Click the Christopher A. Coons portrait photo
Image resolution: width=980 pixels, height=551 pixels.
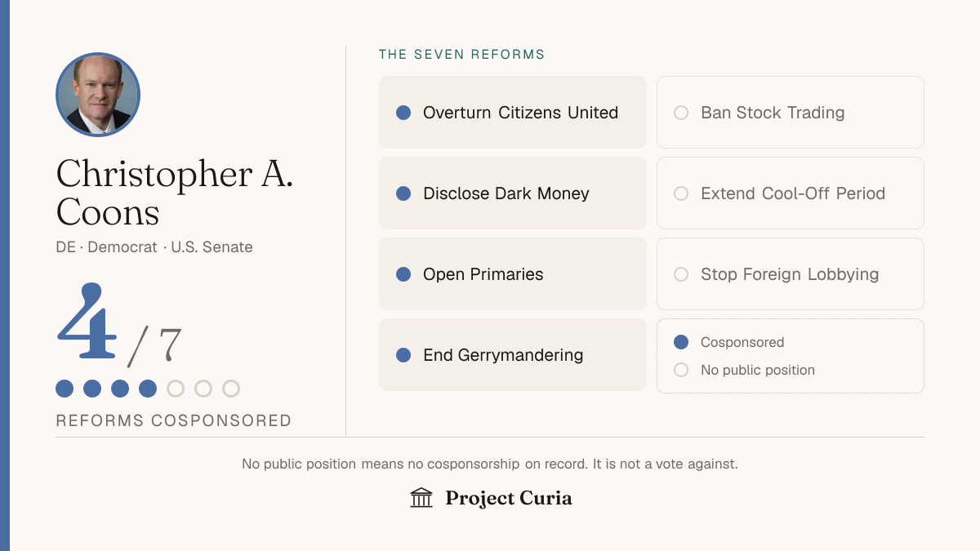98,95
